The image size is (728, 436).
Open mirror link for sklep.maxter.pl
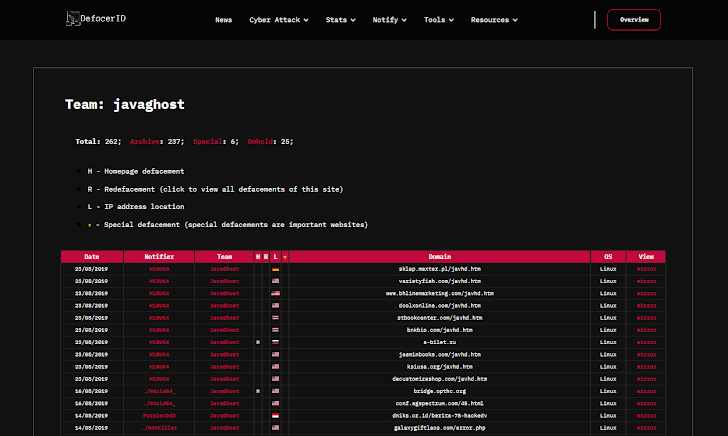(x=646, y=269)
